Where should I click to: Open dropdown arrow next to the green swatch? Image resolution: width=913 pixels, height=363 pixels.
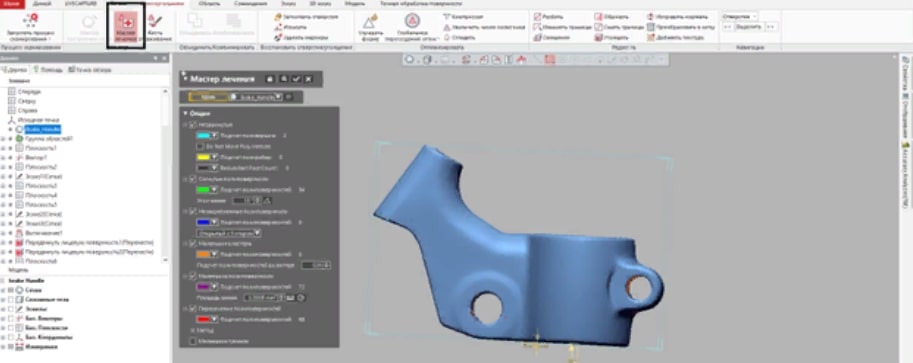point(214,190)
